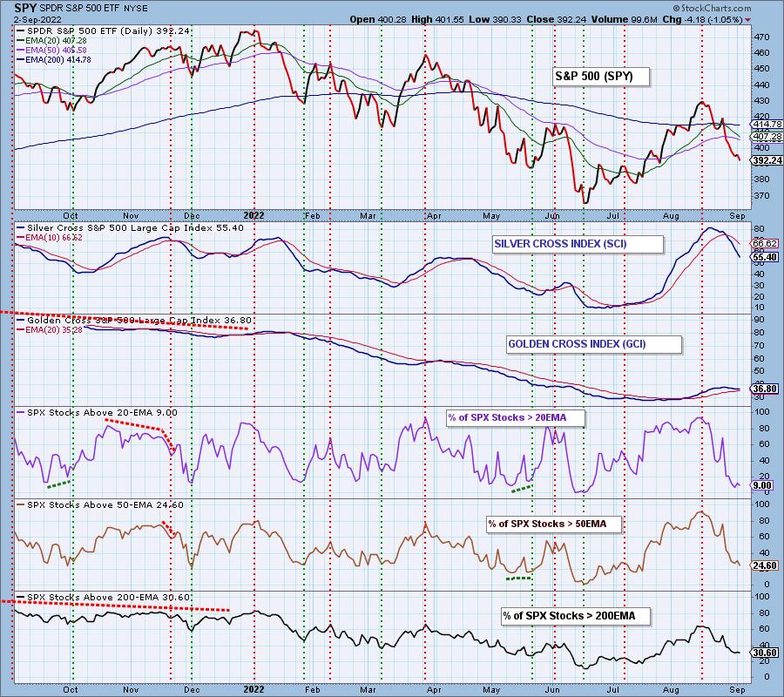Click the date 2-Sep-2022
The image size is (784, 697).
click(37, 19)
